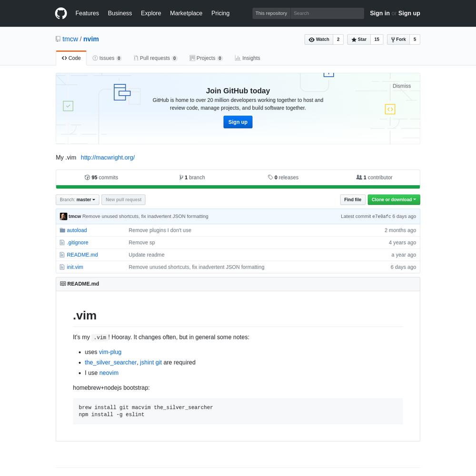Image resolution: width=476 pixels, height=476 pixels.
Task: Open the 'Remove plugins I don't use' commit
Action: click(160, 230)
